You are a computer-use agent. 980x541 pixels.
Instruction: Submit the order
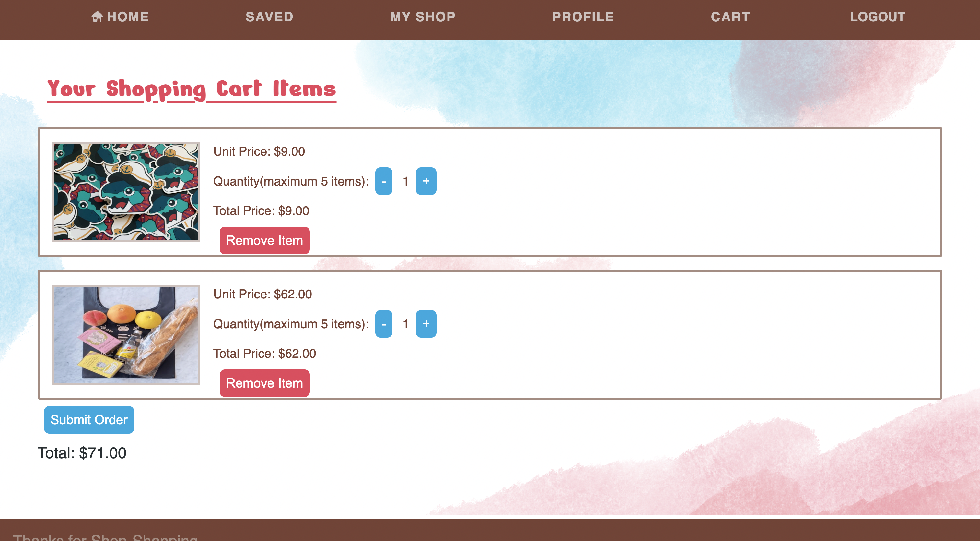(x=89, y=420)
